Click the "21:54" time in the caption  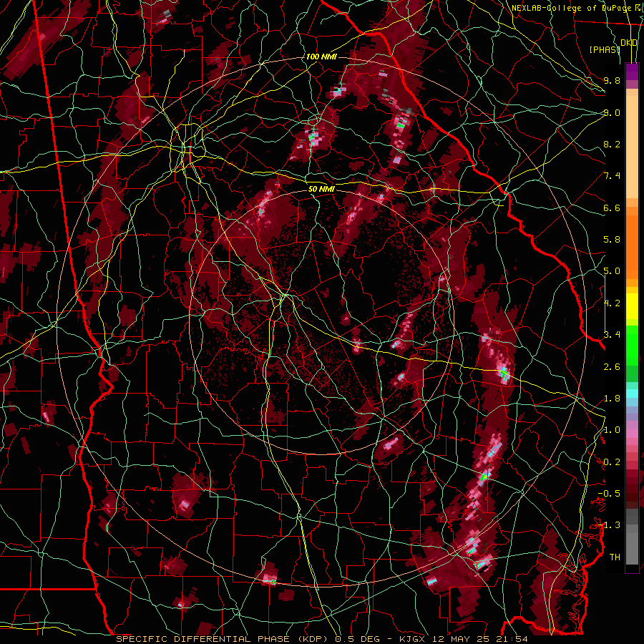(512, 639)
